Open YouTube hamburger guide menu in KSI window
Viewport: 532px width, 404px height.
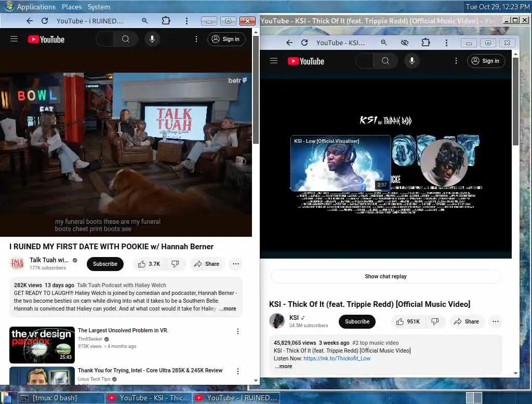click(274, 61)
